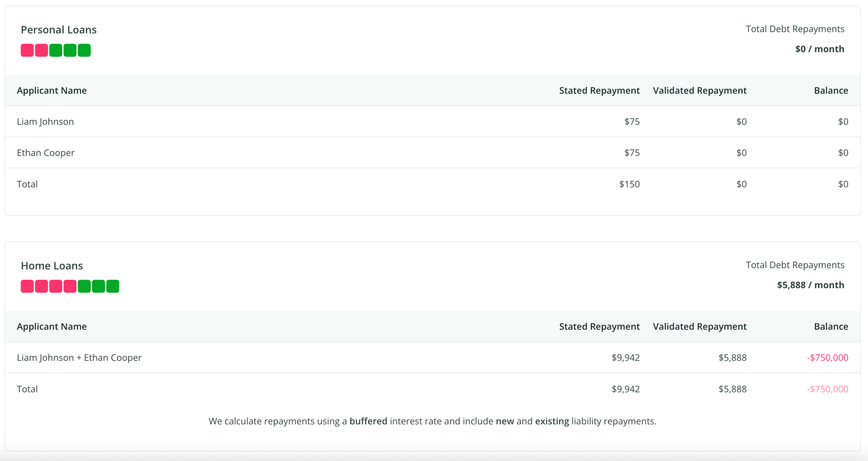The height and width of the screenshot is (461, 868).
Task: Click Validated Repayment header in Home Loans table
Action: coord(699,326)
